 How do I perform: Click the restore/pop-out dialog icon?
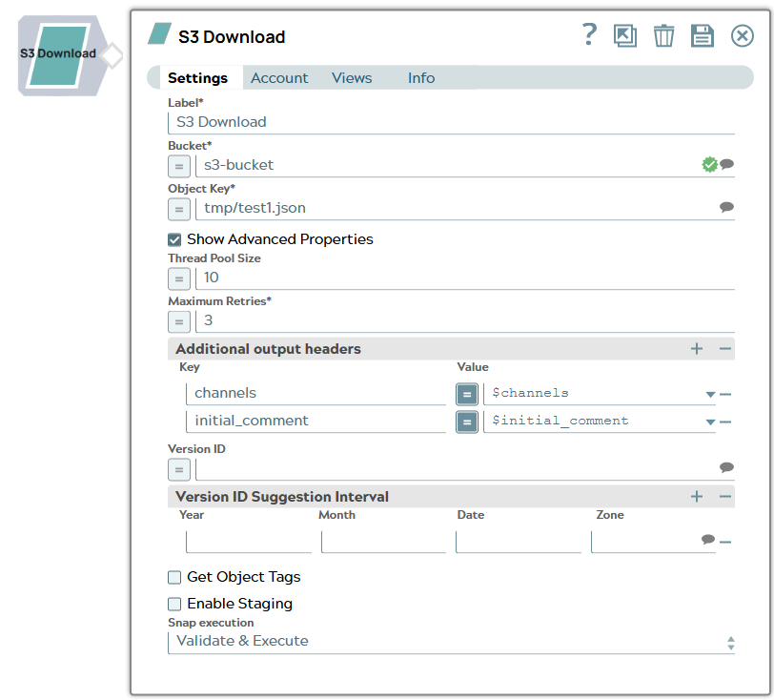[625, 36]
